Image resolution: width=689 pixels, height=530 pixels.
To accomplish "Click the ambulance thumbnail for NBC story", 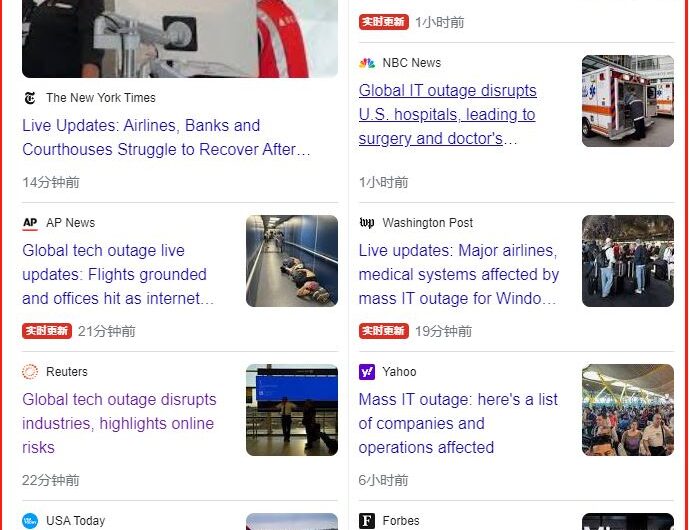I will 627,101.
